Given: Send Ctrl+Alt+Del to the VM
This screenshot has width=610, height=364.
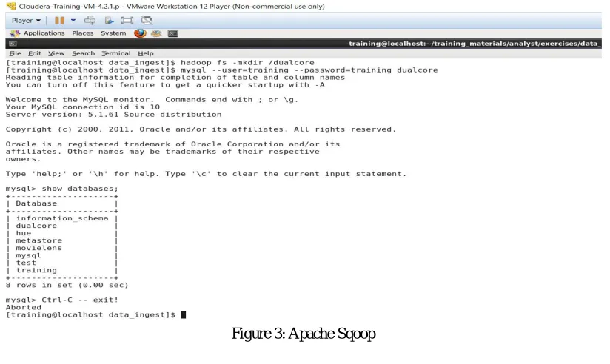Looking at the screenshot, I should [x=90, y=20].
